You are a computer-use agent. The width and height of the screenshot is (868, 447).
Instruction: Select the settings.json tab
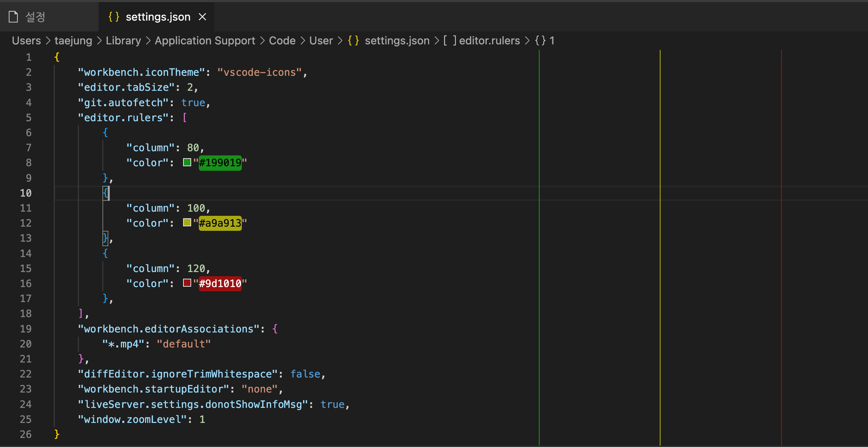pyautogui.click(x=158, y=17)
